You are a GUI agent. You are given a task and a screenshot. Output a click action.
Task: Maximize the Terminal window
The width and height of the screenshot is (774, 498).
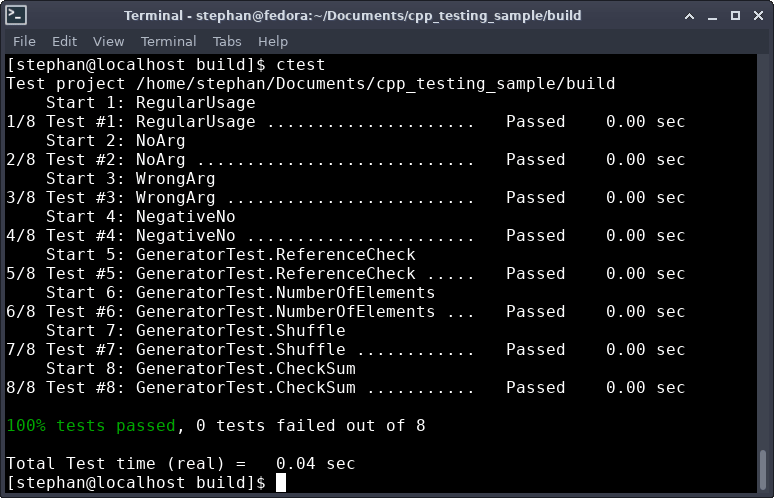pos(734,16)
